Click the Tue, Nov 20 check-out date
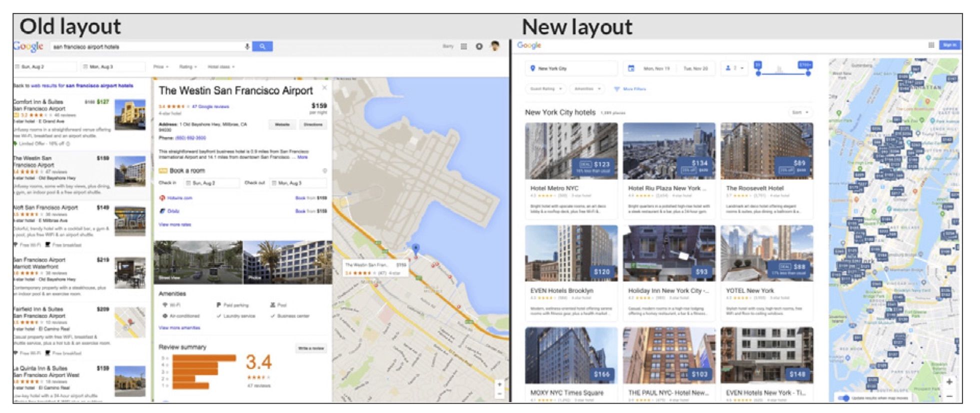 (x=695, y=68)
